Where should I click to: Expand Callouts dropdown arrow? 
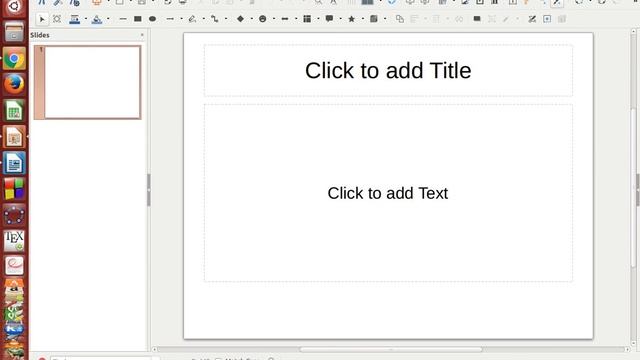(x=340, y=19)
